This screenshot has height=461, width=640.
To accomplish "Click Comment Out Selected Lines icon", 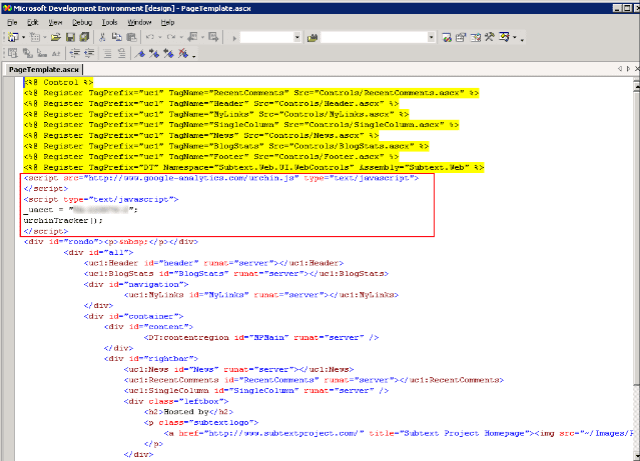I will click(107, 53).
